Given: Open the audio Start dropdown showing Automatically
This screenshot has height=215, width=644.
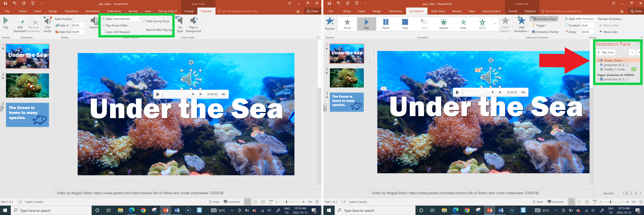Looking at the screenshot, I should coord(139,19).
